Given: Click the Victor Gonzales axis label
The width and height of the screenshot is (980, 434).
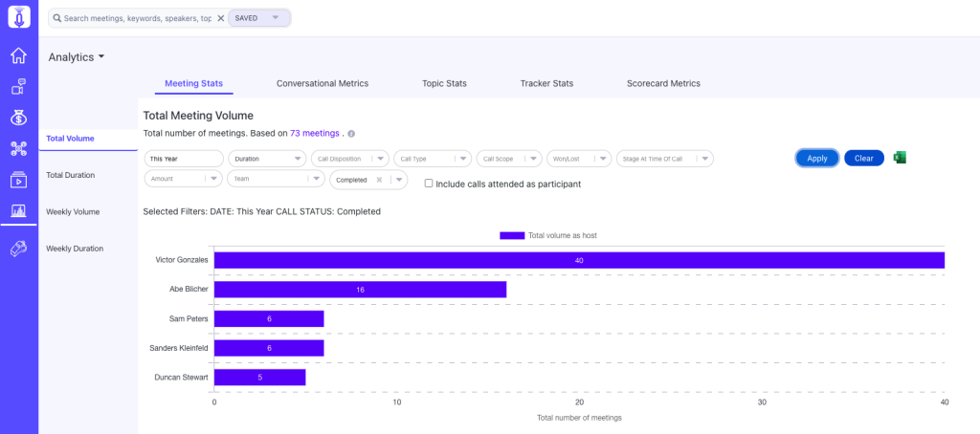Looking at the screenshot, I should click(182, 260).
